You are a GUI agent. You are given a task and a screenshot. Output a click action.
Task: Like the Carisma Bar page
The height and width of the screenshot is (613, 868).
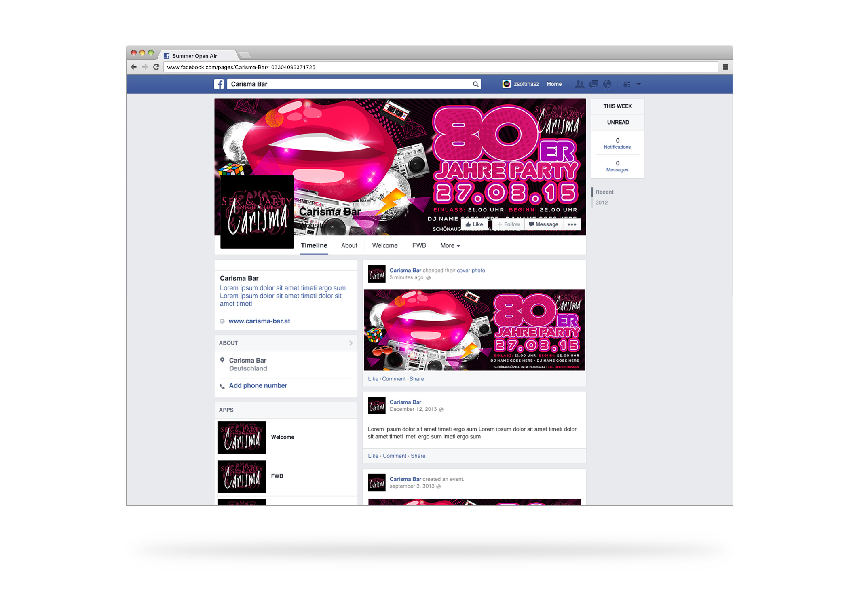[x=474, y=224]
